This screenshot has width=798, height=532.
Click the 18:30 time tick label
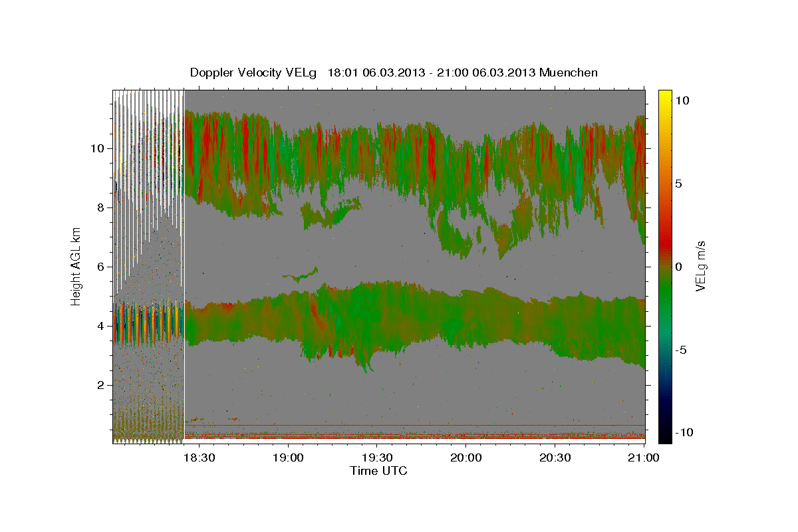click(x=198, y=458)
